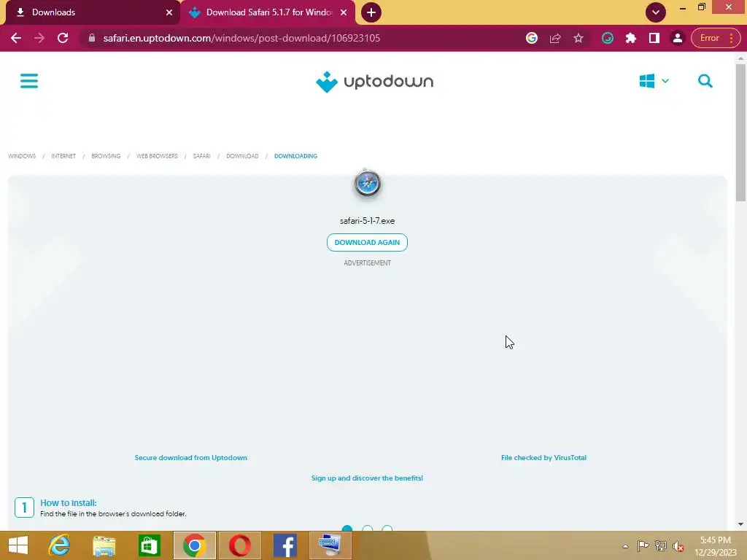Go to the Browsing breadcrumb

point(106,156)
